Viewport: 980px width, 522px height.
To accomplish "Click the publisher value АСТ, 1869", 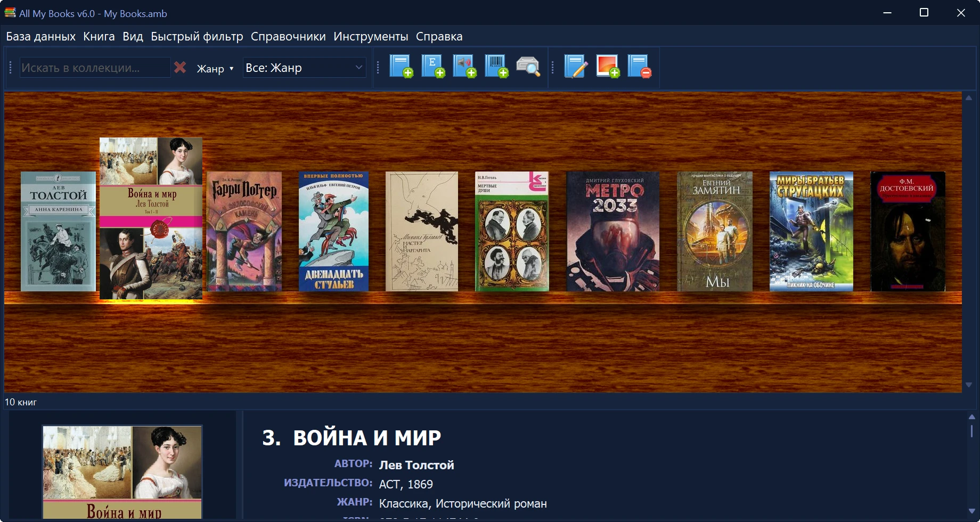I will pyautogui.click(x=406, y=484).
